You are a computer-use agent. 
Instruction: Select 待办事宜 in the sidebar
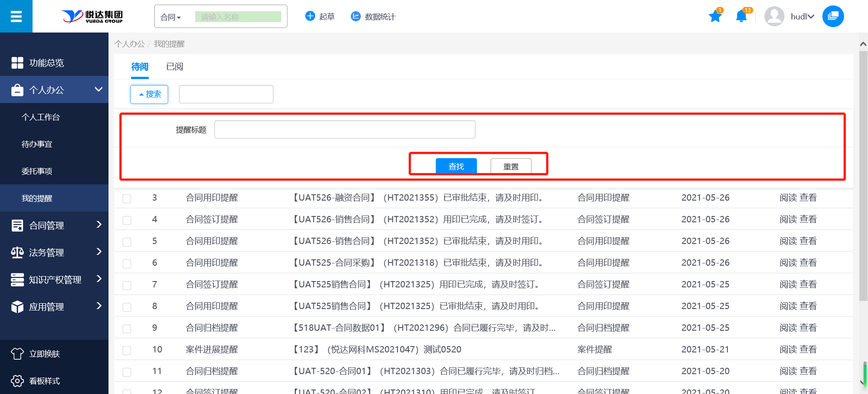pos(37,144)
